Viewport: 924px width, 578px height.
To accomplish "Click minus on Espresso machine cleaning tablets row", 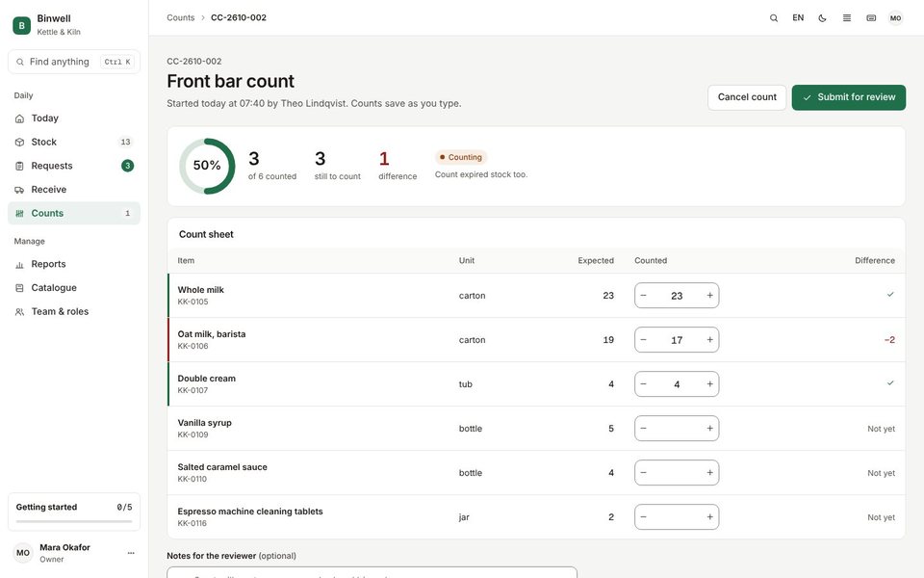I will 644,517.
